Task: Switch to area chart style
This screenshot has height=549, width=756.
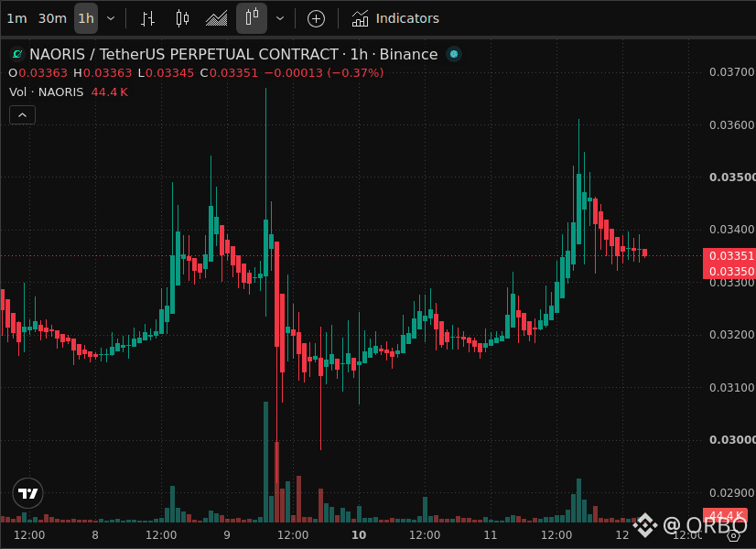Action: coord(217,19)
